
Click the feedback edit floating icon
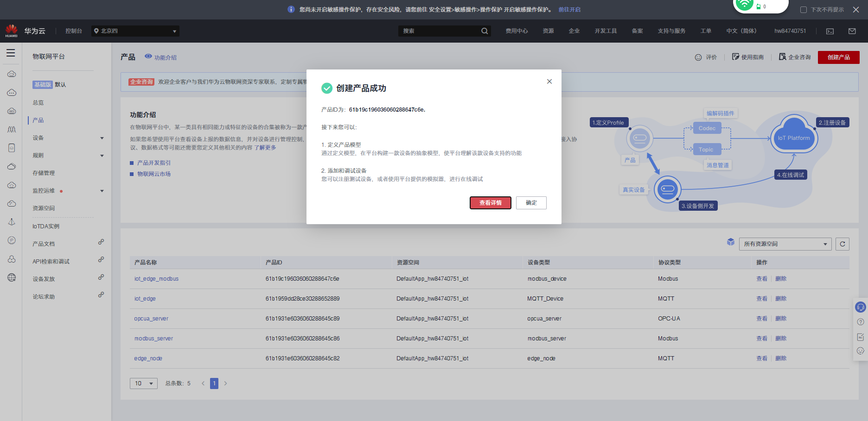tap(861, 337)
